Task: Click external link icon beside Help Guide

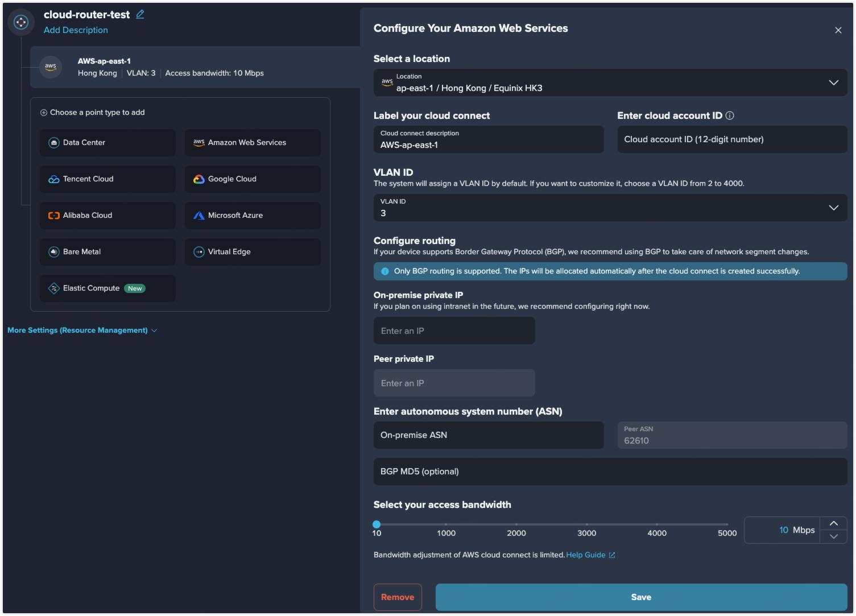Action: coord(612,555)
